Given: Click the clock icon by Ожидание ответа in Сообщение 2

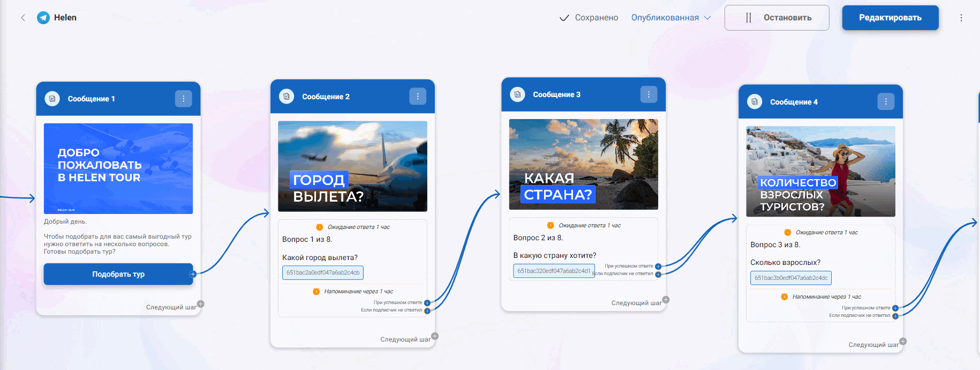Looking at the screenshot, I should pyautogui.click(x=320, y=227).
